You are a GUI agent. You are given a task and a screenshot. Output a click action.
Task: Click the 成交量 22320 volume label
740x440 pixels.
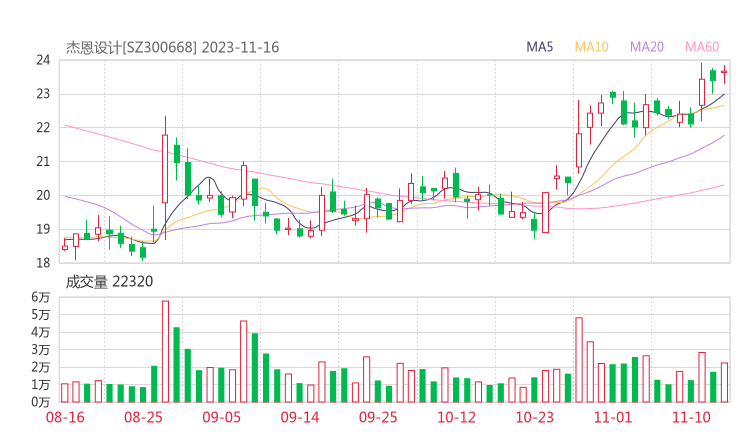click(x=109, y=282)
